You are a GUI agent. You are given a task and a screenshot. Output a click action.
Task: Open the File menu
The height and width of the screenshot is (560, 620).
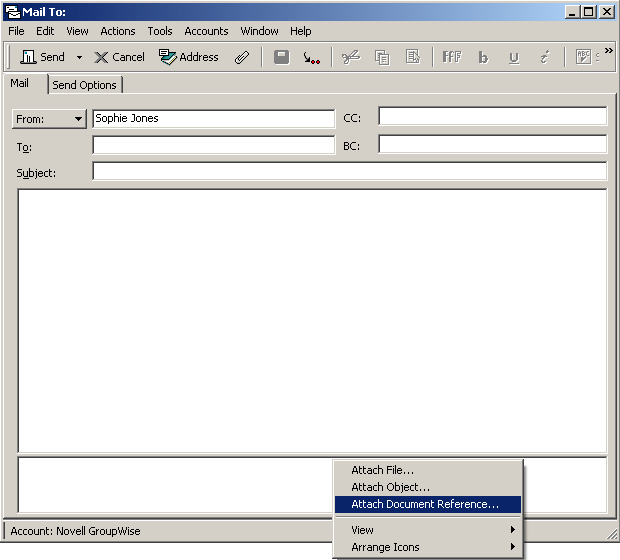click(16, 31)
